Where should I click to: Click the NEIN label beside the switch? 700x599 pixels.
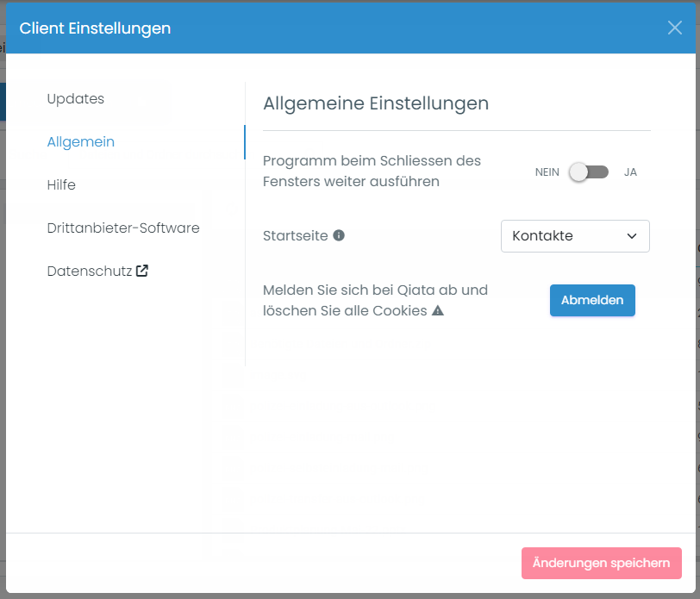click(547, 172)
